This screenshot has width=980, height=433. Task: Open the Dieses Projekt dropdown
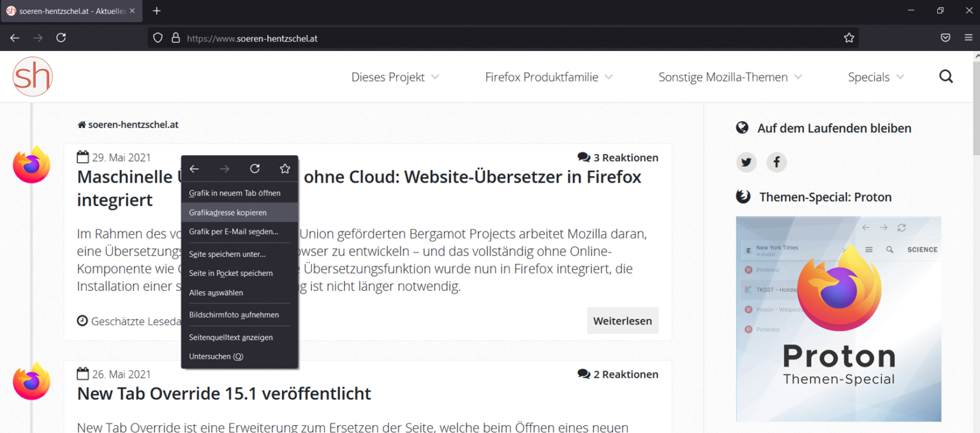pyautogui.click(x=394, y=77)
